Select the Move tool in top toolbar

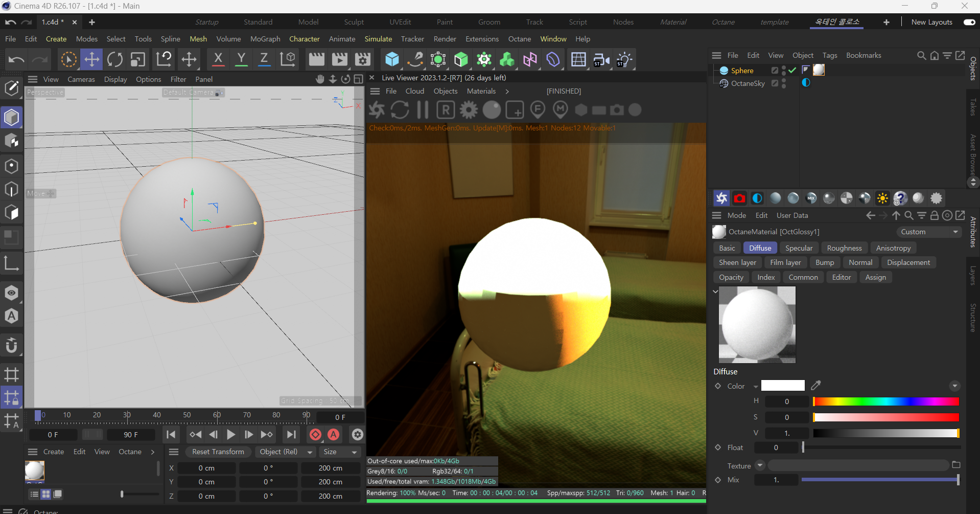coord(91,59)
